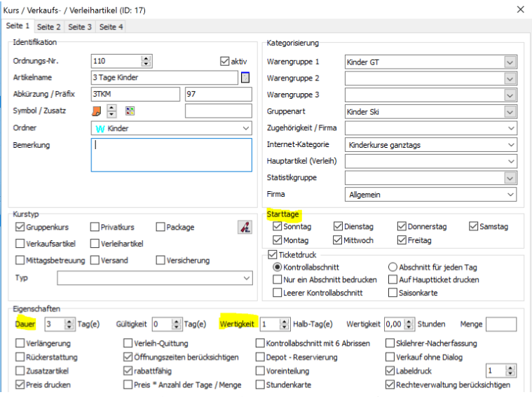
Task: Select the Seite 1 tab
Action: 18,26
